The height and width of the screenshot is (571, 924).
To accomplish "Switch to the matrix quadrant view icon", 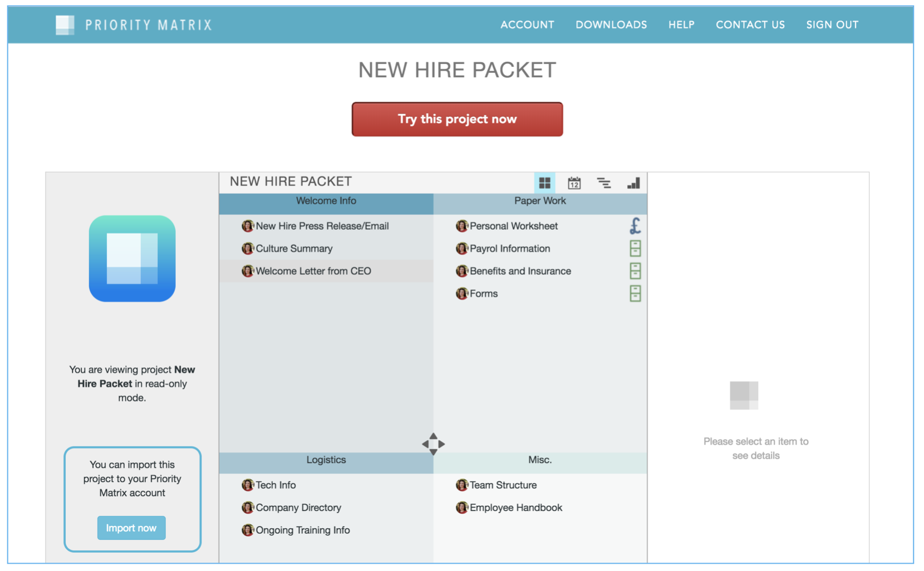I will (544, 183).
